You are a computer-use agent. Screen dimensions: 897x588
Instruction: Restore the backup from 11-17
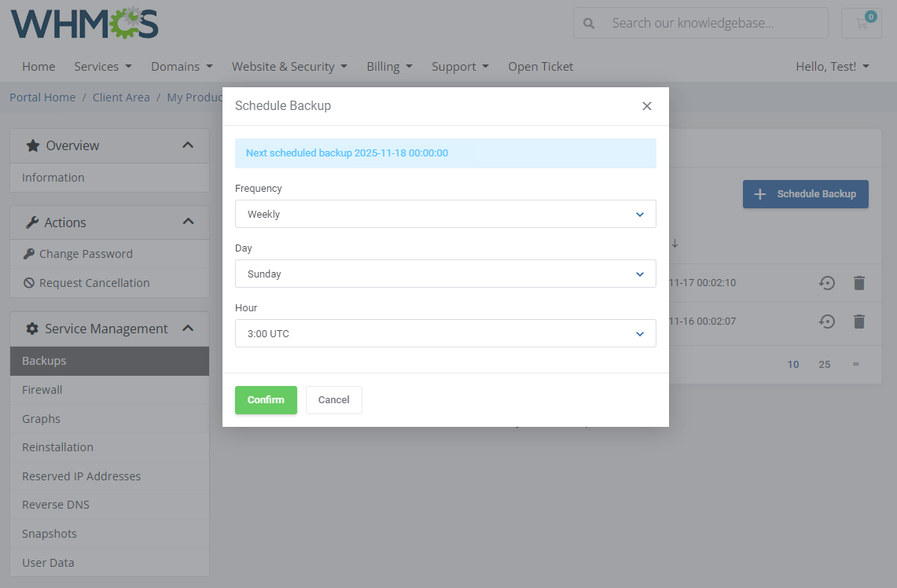(826, 282)
